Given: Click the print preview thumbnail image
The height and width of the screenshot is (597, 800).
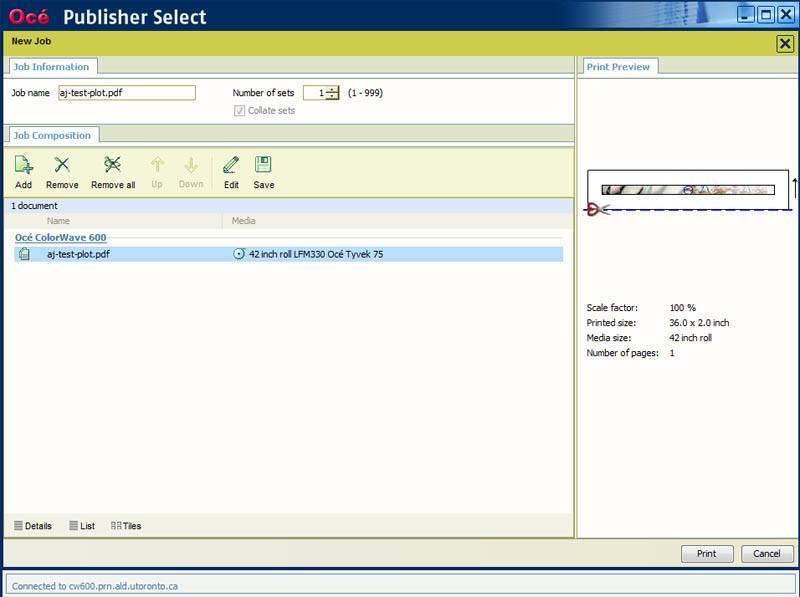Looking at the screenshot, I should (688, 190).
